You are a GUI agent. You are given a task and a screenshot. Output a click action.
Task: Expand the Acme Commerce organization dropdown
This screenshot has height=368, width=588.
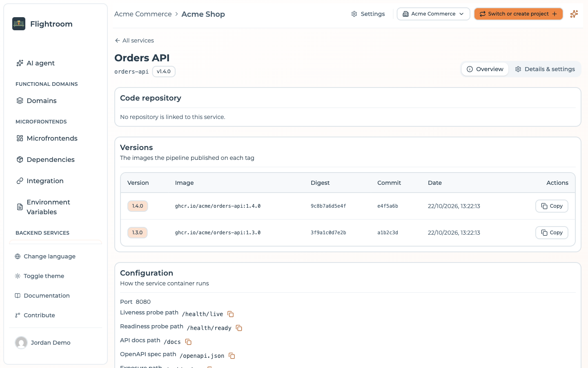click(x=433, y=14)
